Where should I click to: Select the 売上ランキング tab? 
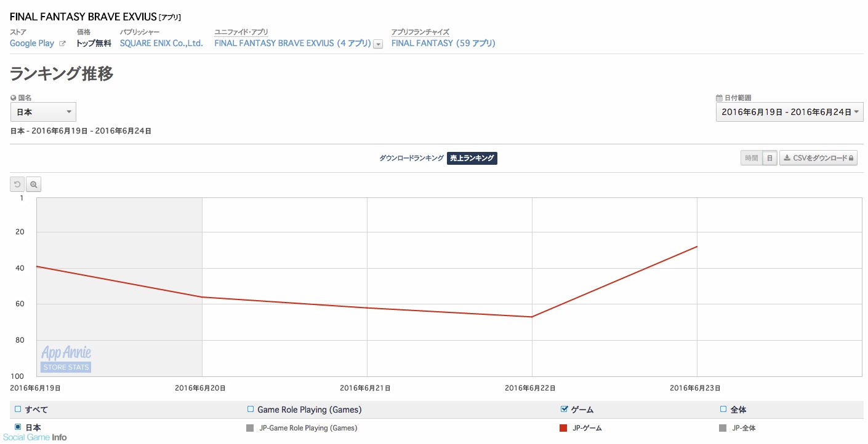472,158
